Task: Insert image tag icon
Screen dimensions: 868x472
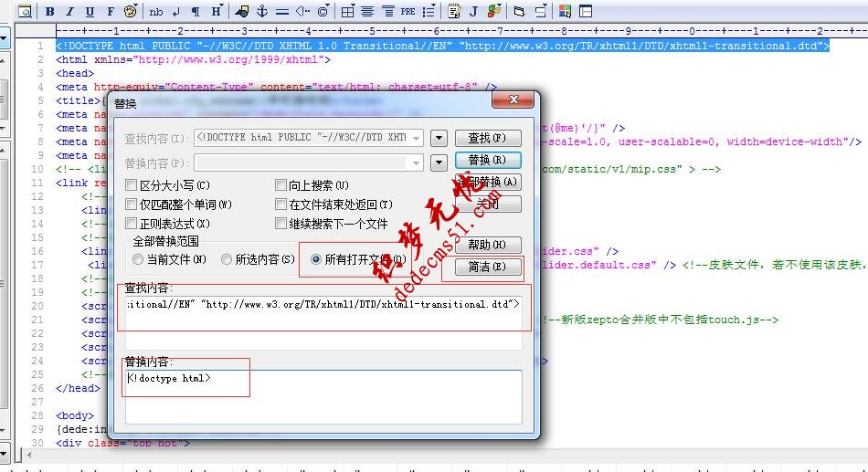Action: (x=242, y=11)
